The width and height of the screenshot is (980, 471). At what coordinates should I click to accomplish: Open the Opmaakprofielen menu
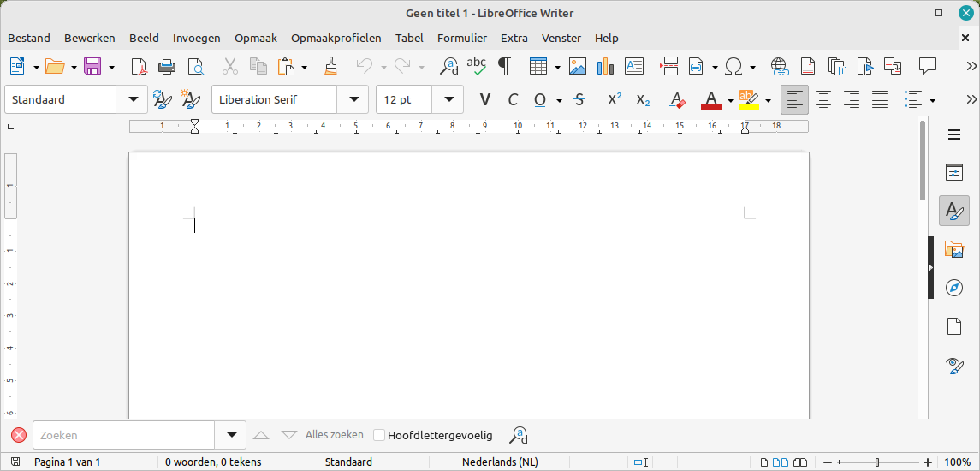[336, 39]
